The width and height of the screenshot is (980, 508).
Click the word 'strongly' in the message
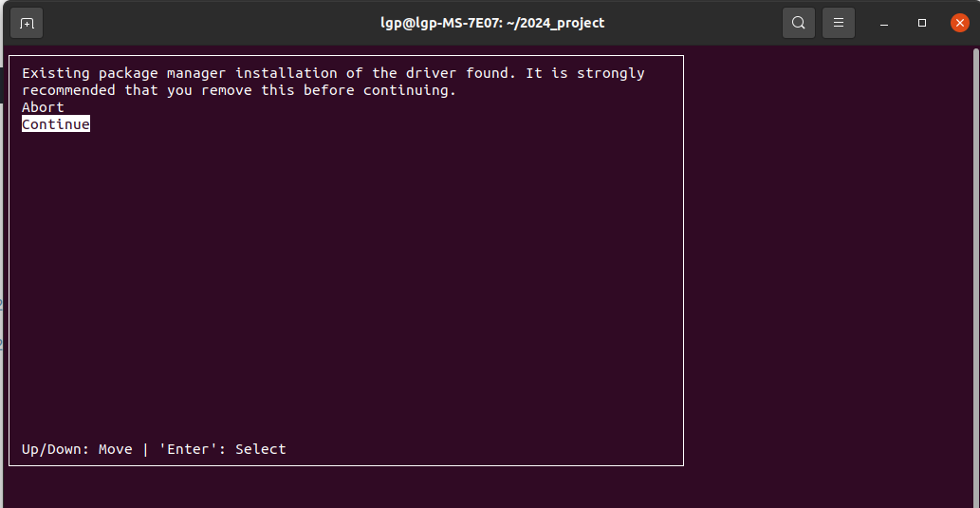[611, 73]
